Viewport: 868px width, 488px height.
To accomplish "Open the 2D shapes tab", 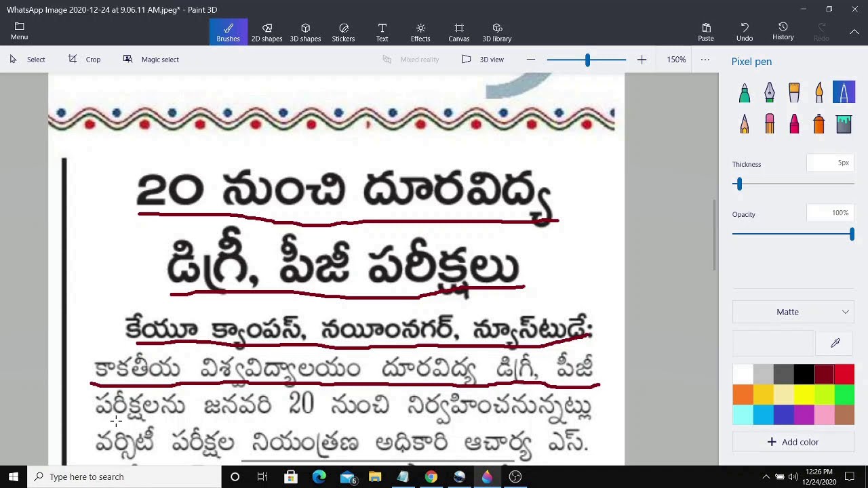I will pos(267,32).
